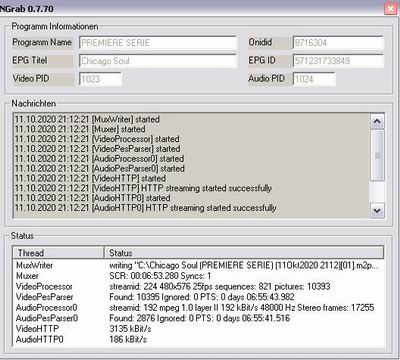This screenshot has width=400, height=360.
Task: Select the '[AudioHTTP0] started' message line
Action: pyautogui.click(x=92, y=198)
